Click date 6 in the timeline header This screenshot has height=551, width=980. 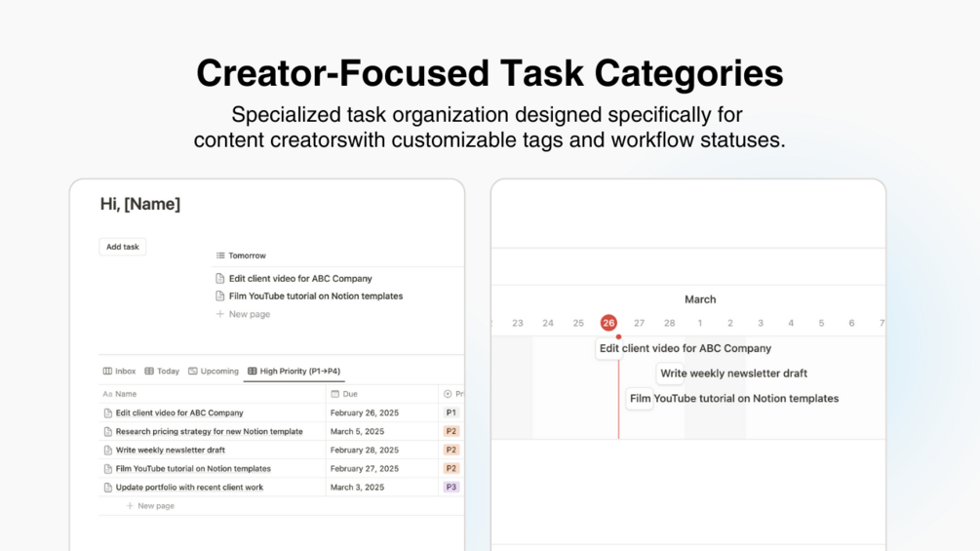pyautogui.click(x=851, y=323)
